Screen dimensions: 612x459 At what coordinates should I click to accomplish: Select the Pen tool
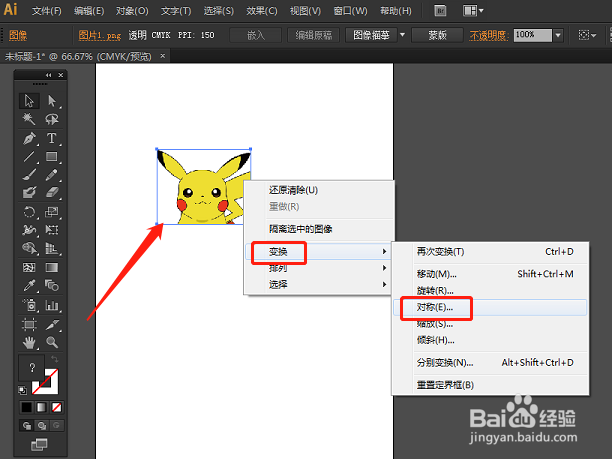tap(29, 138)
